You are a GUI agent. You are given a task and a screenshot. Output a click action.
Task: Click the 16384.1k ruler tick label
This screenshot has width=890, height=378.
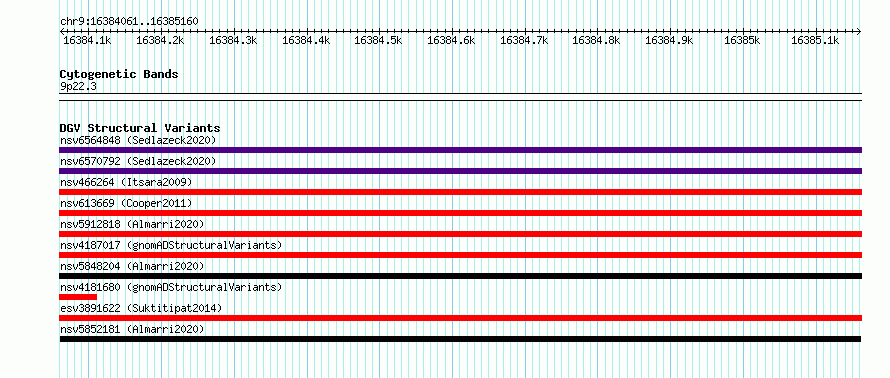click(x=87, y=40)
